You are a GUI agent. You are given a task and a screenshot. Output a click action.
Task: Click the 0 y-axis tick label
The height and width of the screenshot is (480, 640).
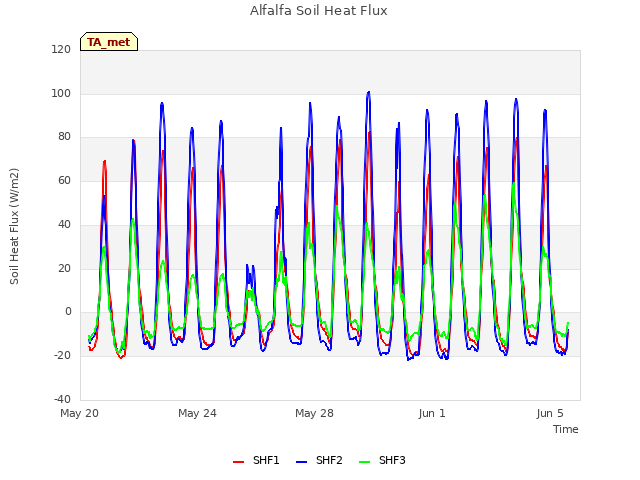(68, 311)
